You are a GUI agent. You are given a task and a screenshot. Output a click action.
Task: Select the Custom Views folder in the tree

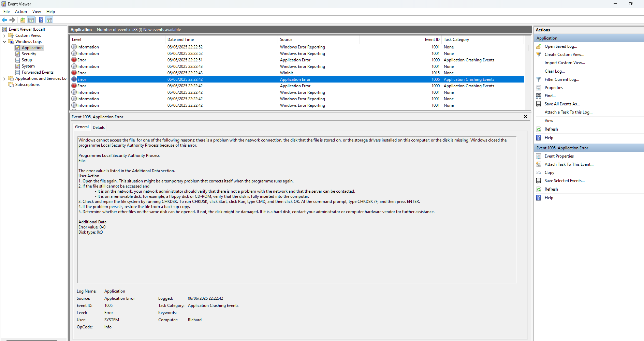tap(28, 35)
